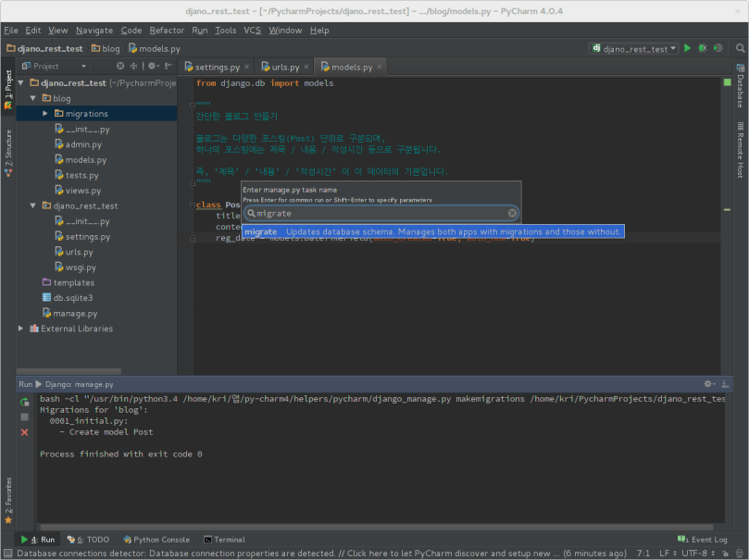The image size is (749, 560).
Task: Close the Run tab with red X
Action: 24,432
